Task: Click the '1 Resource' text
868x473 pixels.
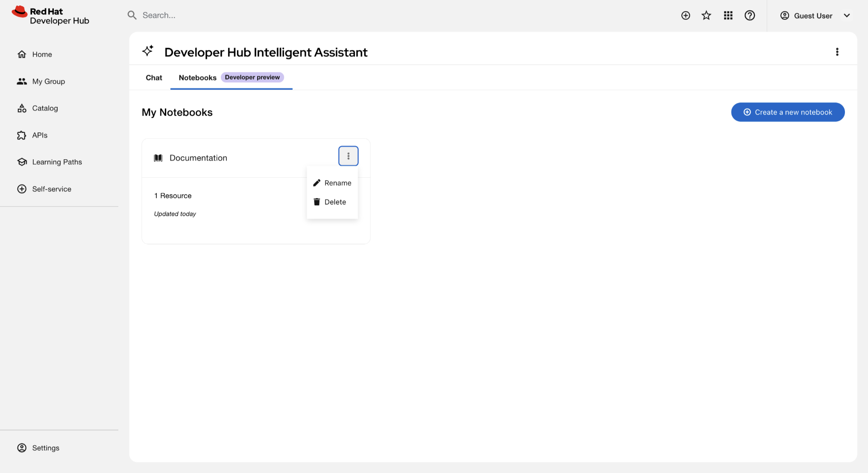Action: pyautogui.click(x=173, y=196)
